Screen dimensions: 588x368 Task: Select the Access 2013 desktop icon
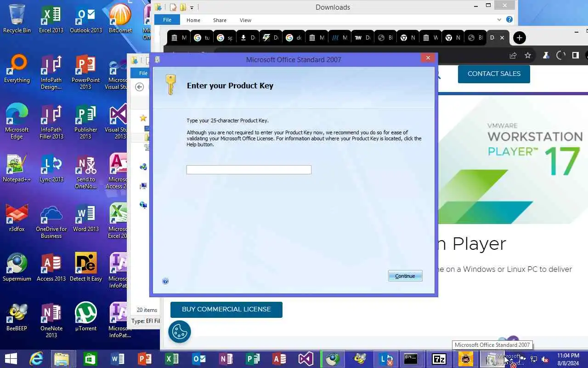pos(51,267)
